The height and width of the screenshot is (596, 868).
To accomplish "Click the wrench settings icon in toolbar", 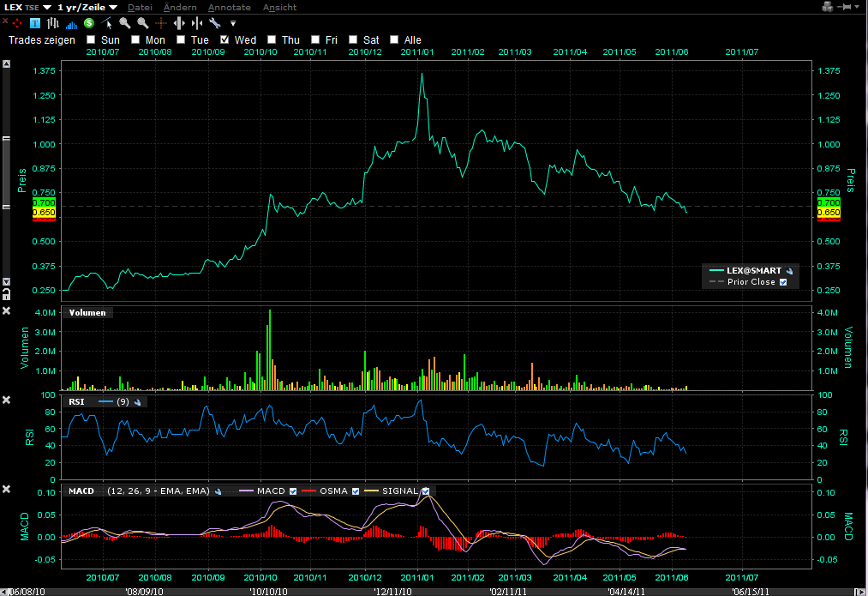I will [x=215, y=23].
